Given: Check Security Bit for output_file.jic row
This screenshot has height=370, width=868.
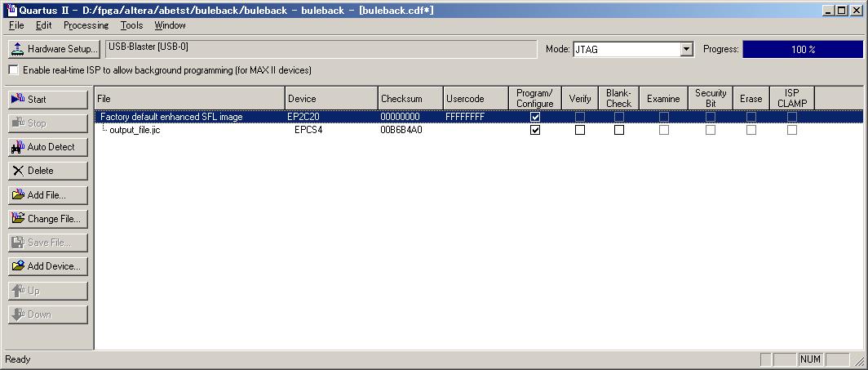Looking at the screenshot, I should pyautogui.click(x=711, y=130).
